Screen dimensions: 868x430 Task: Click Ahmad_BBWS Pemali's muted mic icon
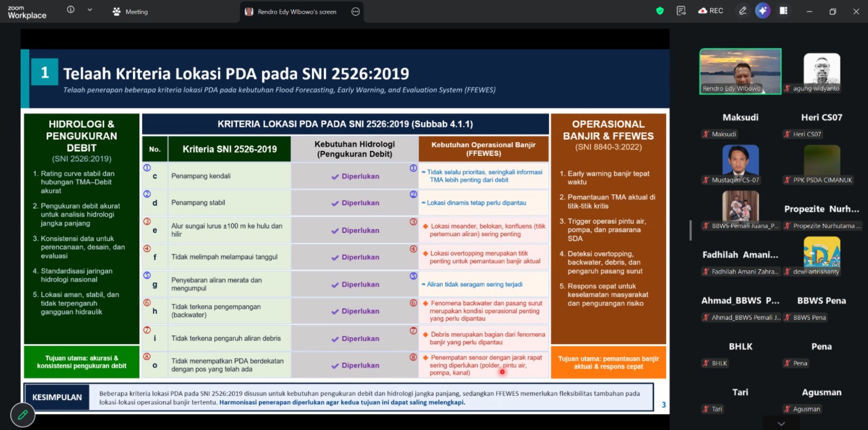point(706,318)
